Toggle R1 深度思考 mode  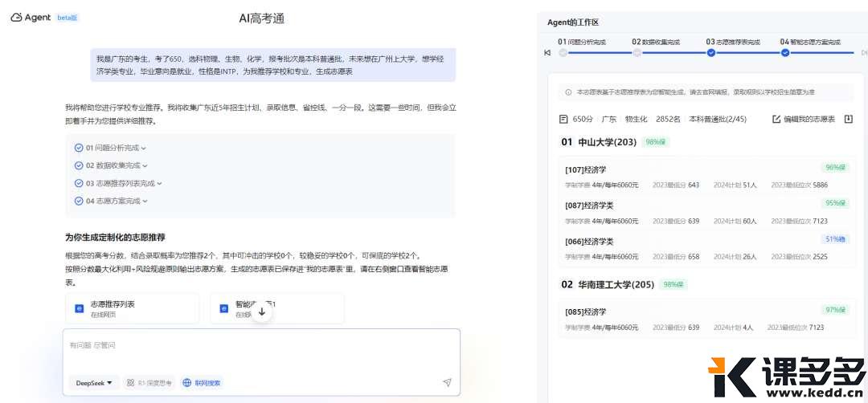pyautogui.click(x=149, y=383)
